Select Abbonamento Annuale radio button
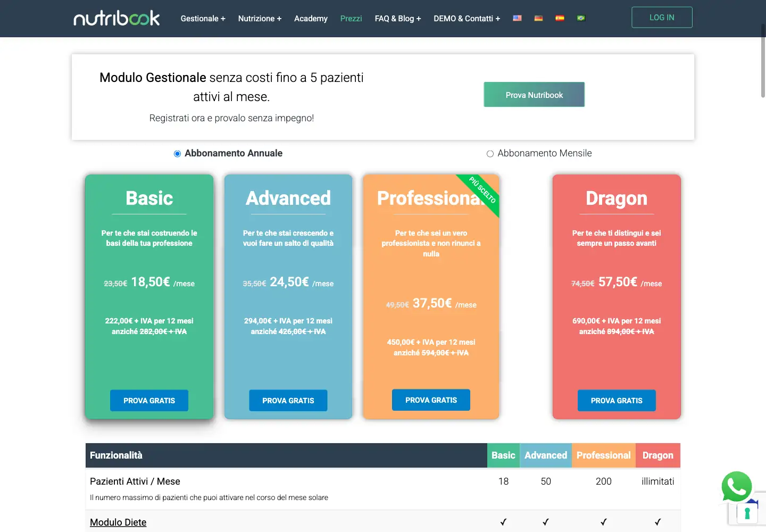This screenshot has height=532, width=766. (x=177, y=154)
